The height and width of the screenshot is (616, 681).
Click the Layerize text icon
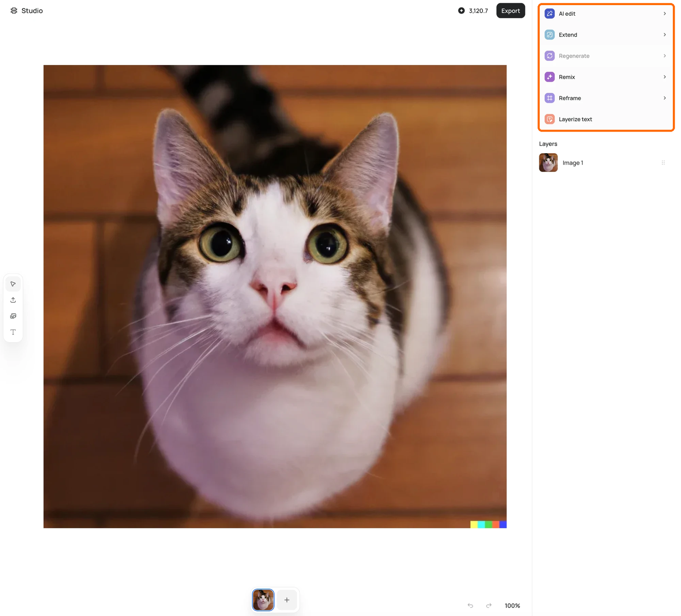(549, 119)
